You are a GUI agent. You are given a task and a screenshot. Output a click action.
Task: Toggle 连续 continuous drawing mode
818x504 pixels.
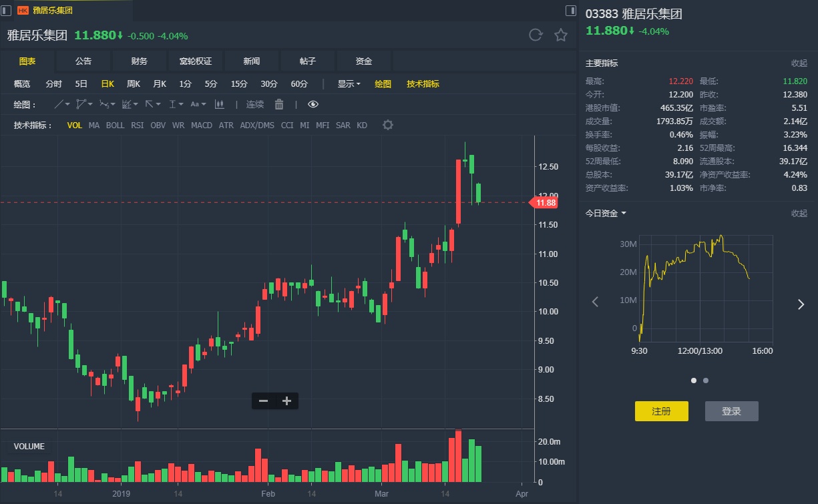[x=255, y=104]
